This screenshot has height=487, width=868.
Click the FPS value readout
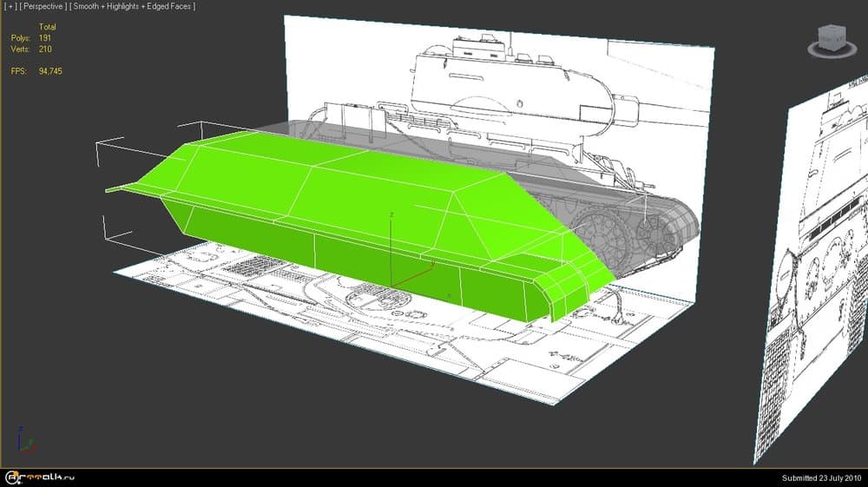coord(50,70)
